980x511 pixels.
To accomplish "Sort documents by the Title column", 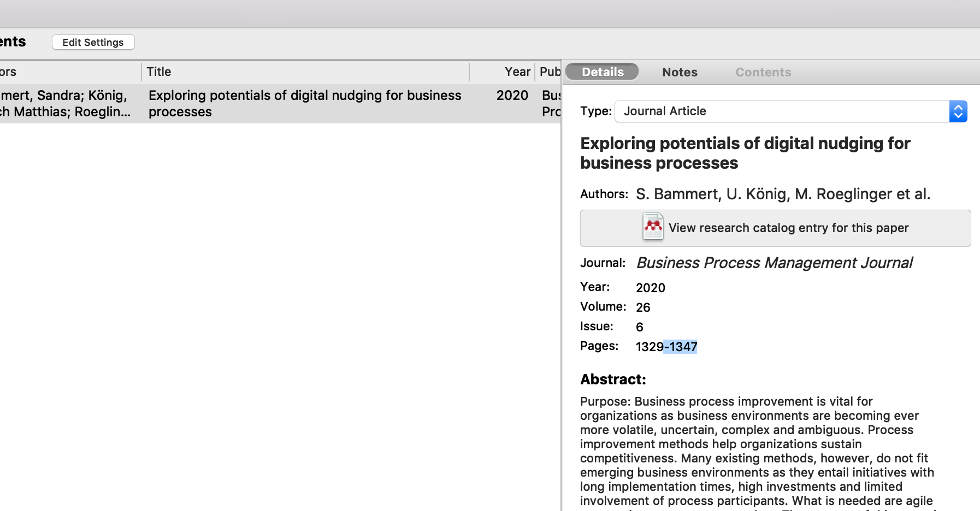I will point(305,72).
